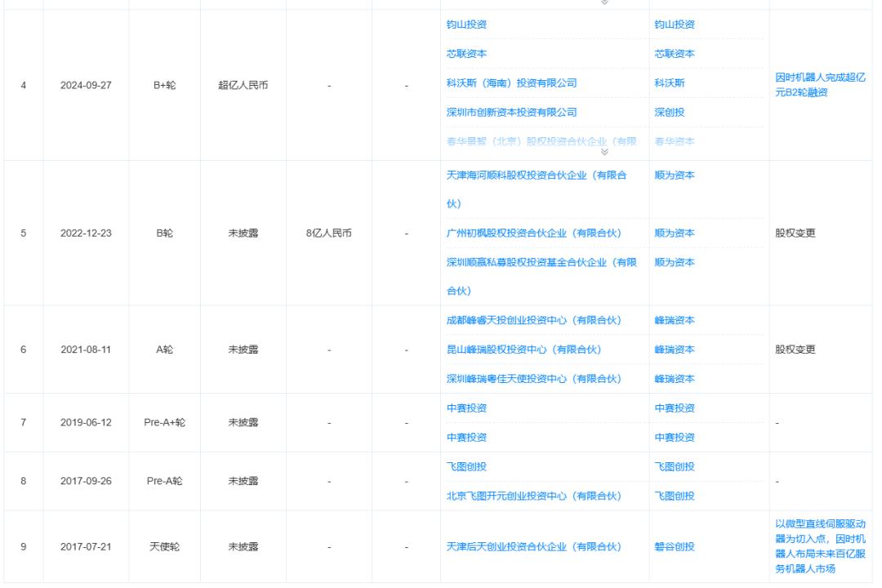The image size is (882, 588).
Task: Expand the hidden investors under 春华景智
Action: pos(604,152)
